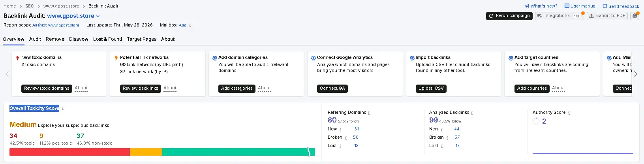Image resolution: width=644 pixels, height=164 pixels.
Task: Click Add categories button
Action: click(x=237, y=89)
